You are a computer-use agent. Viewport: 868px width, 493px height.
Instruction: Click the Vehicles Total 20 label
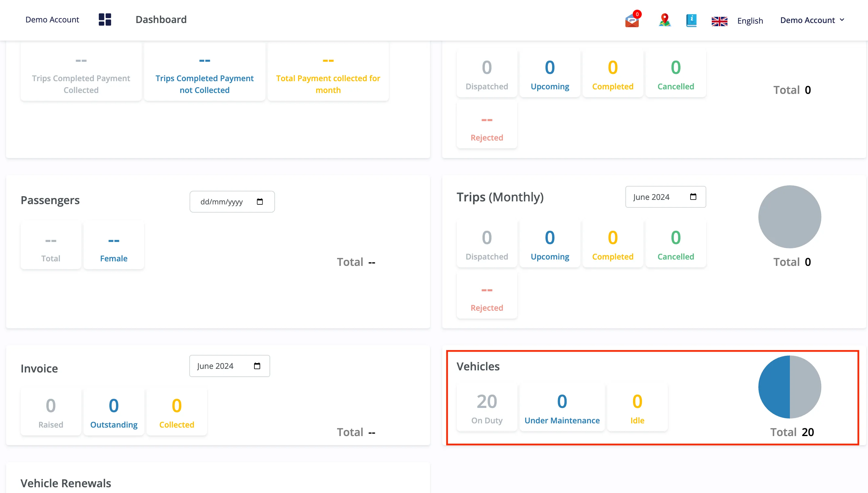[792, 432]
